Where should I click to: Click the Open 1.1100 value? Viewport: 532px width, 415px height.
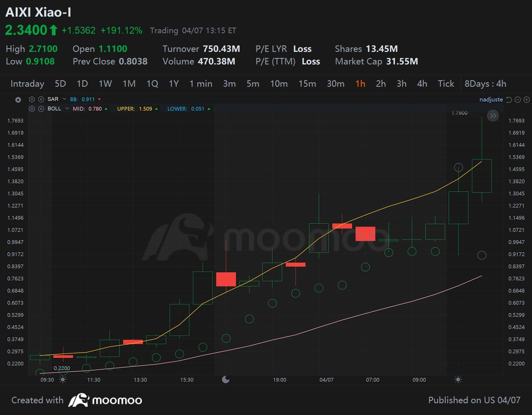[x=113, y=49]
